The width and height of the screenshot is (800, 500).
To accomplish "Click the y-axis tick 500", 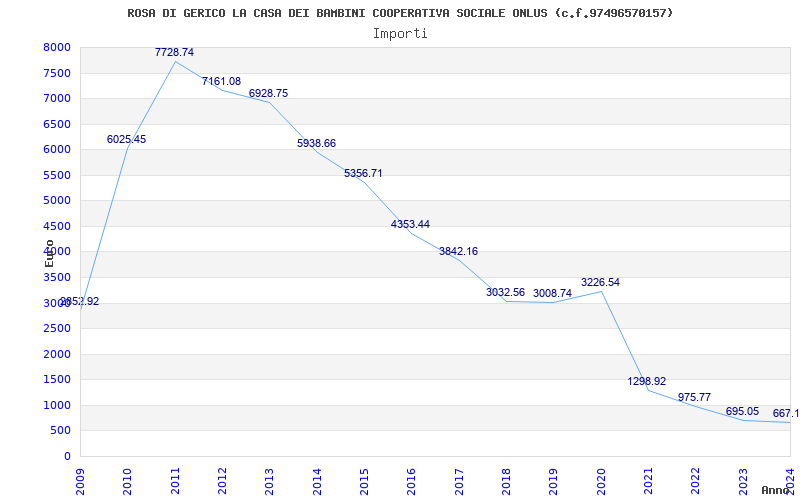I will click(60, 431).
